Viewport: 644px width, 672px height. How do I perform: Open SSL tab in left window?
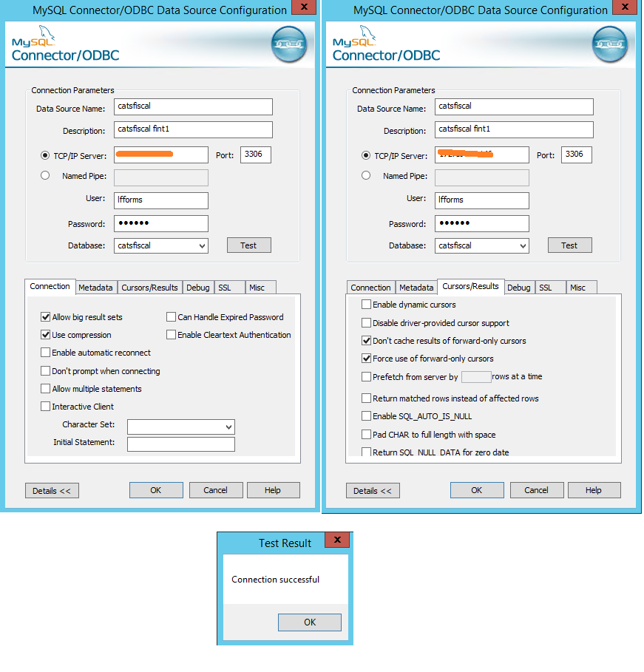[x=229, y=288]
